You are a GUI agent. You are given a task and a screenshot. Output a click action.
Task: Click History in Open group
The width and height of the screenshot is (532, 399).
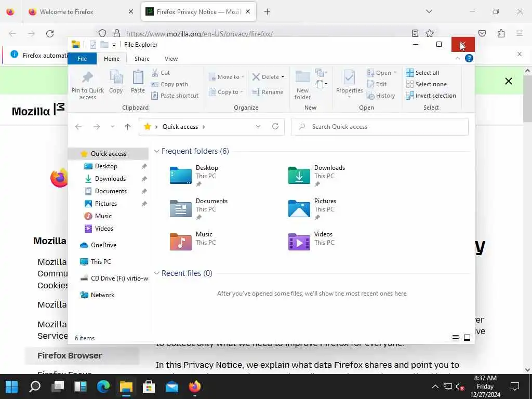(x=381, y=96)
